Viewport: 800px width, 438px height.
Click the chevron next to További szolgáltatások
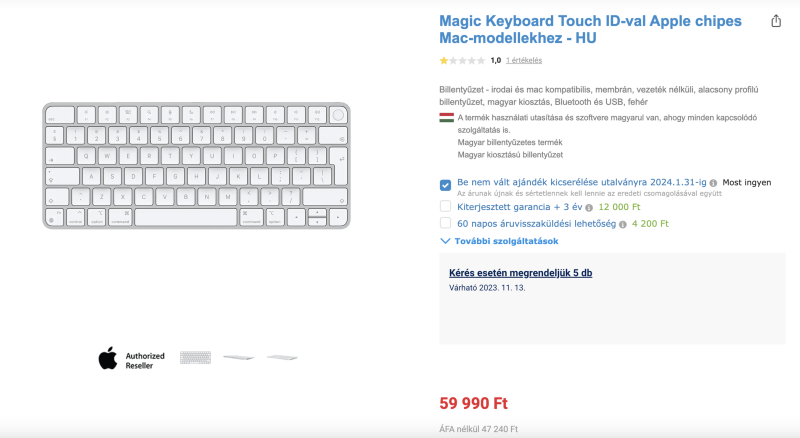pyautogui.click(x=445, y=241)
